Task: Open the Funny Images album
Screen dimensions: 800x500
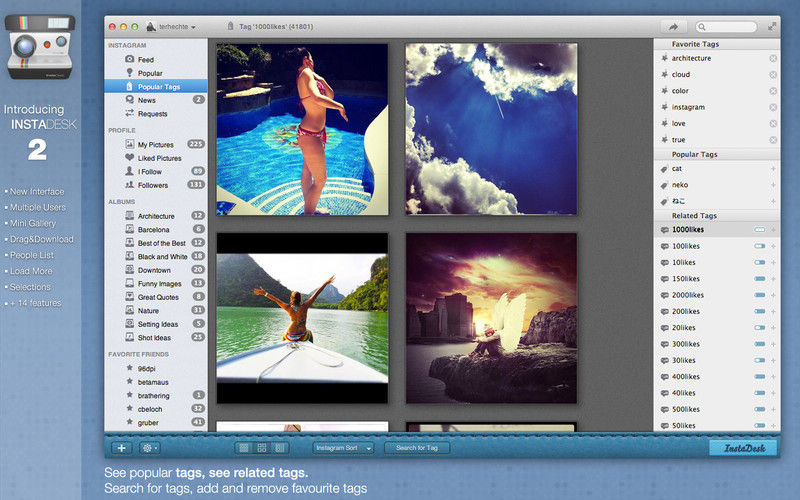Action: (x=156, y=283)
